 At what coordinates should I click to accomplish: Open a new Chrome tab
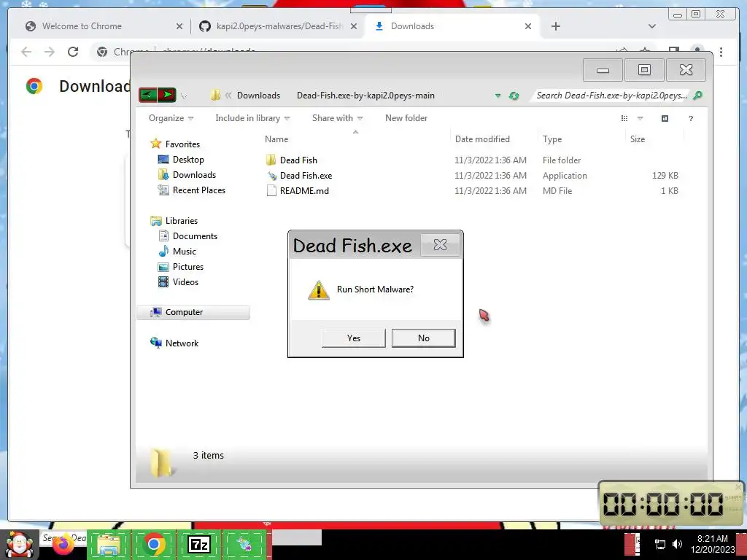555,26
